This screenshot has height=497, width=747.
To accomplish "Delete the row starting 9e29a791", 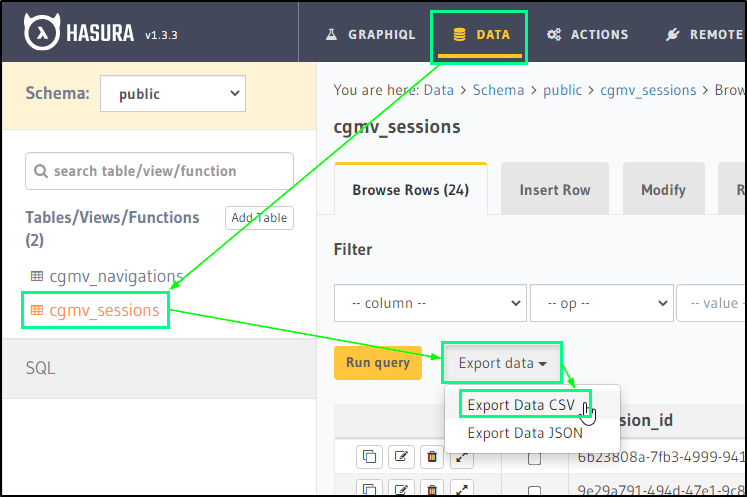I will (432, 488).
